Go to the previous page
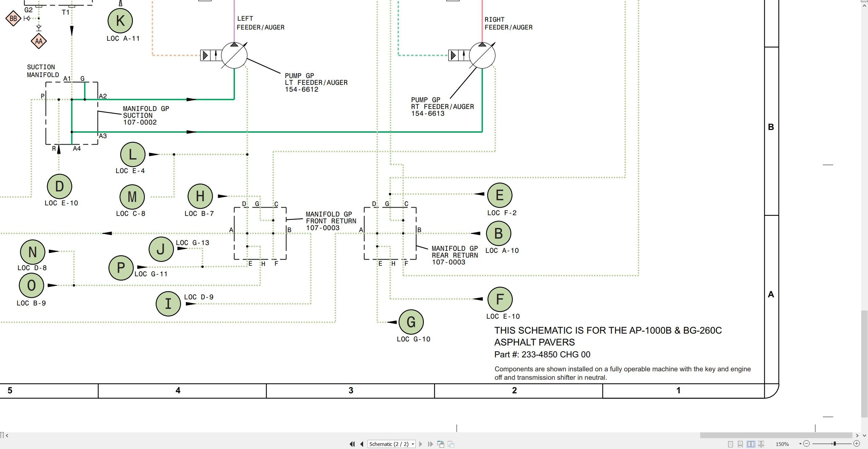Screen dimensions: 868x449 [362, 444]
